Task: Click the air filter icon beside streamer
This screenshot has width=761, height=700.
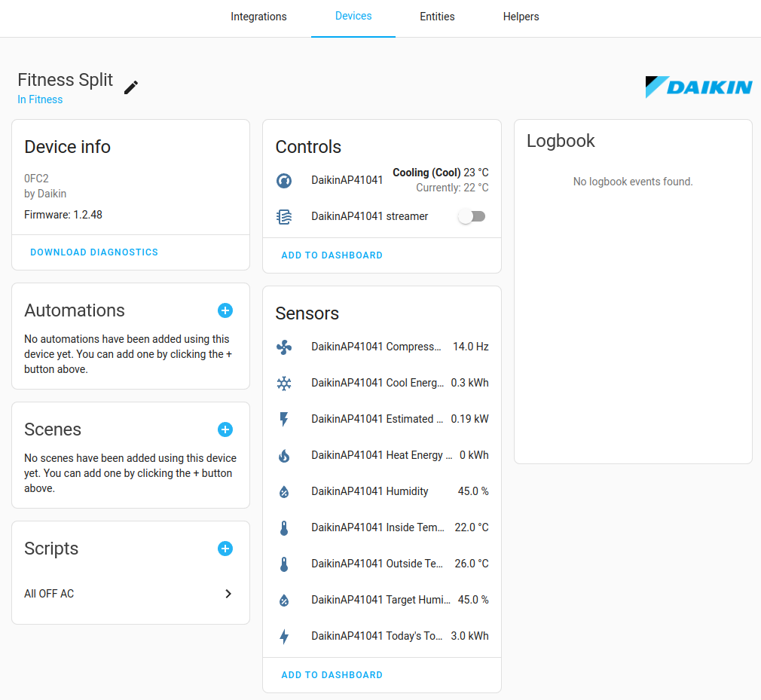Action: (x=284, y=216)
